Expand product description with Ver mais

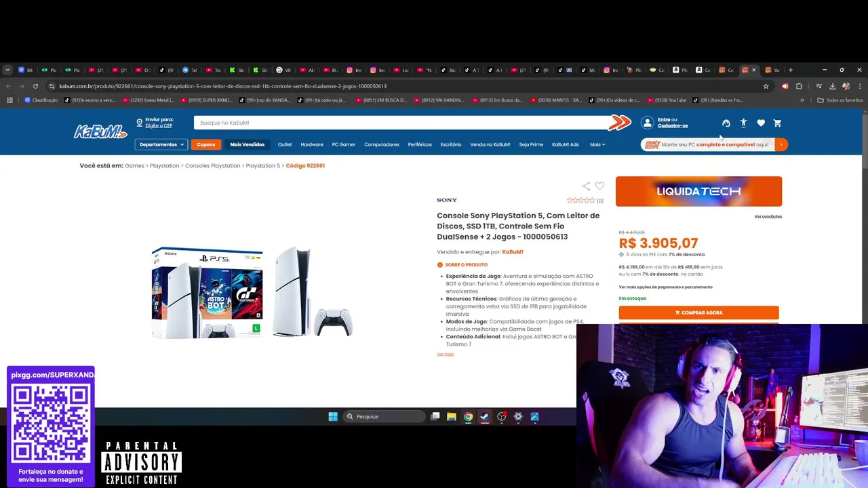445,354
